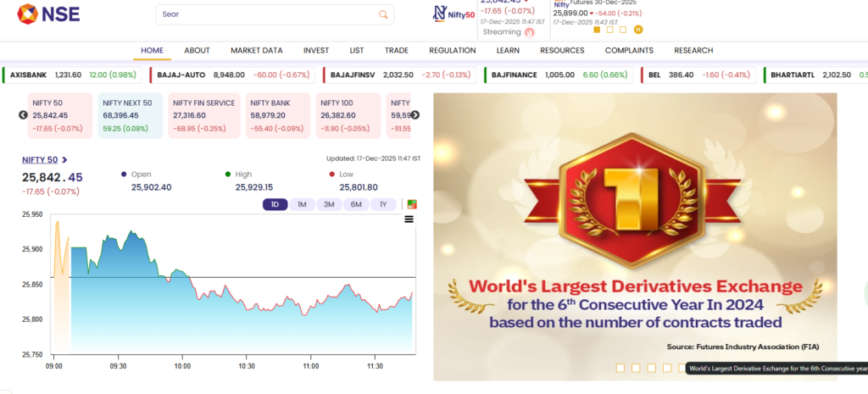Open the COMPLAINTS menu

pyautogui.click(x=630, y=50)
